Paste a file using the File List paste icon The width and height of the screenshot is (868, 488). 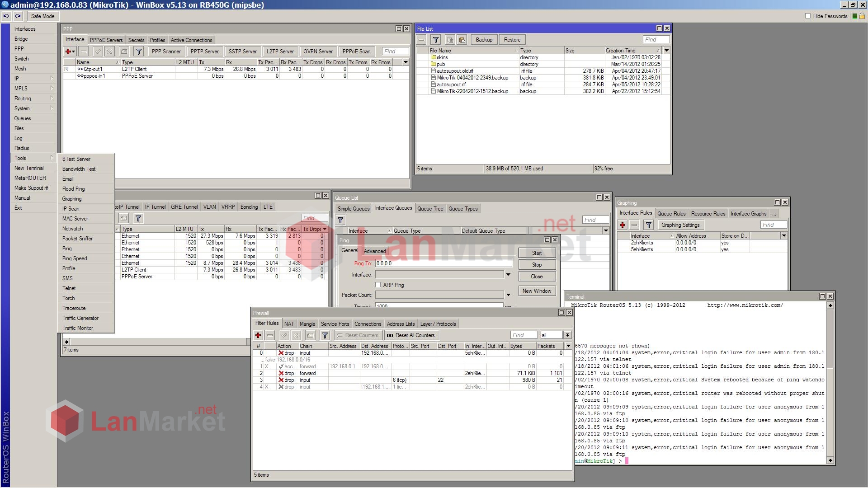point(462,40)
